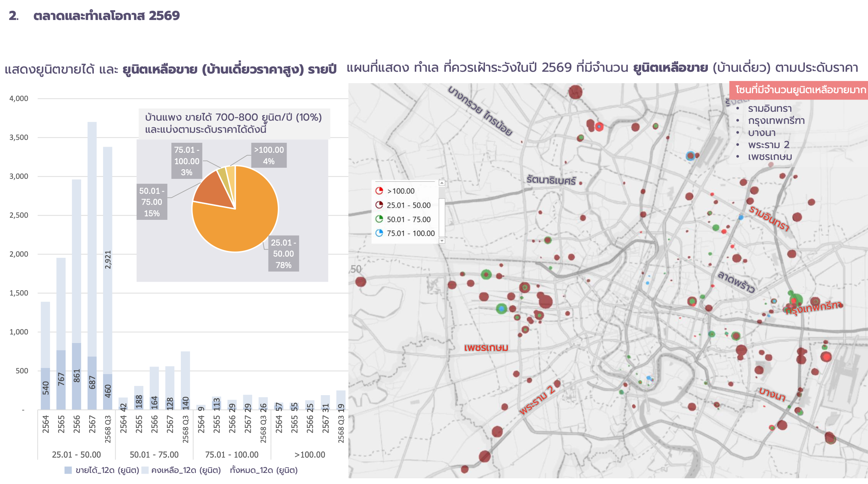Click the pink zone header banner
The height and width of the screenshot is (484, 868).
click(798, 90)
